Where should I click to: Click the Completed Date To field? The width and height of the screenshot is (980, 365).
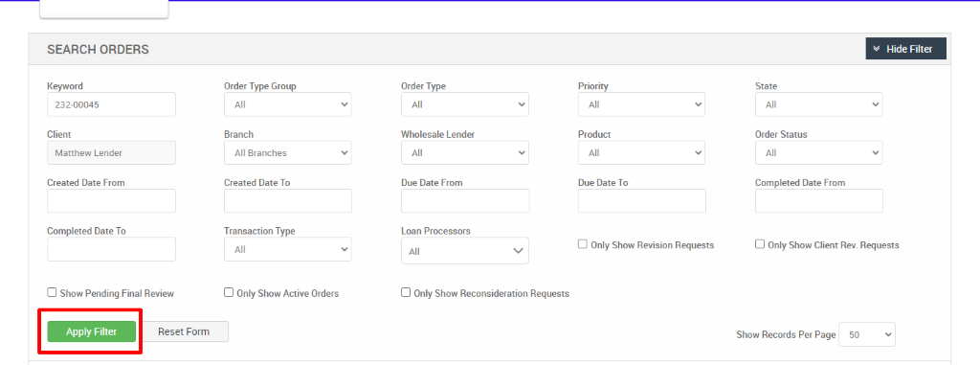pyautogui.click(x=111, y=249)
